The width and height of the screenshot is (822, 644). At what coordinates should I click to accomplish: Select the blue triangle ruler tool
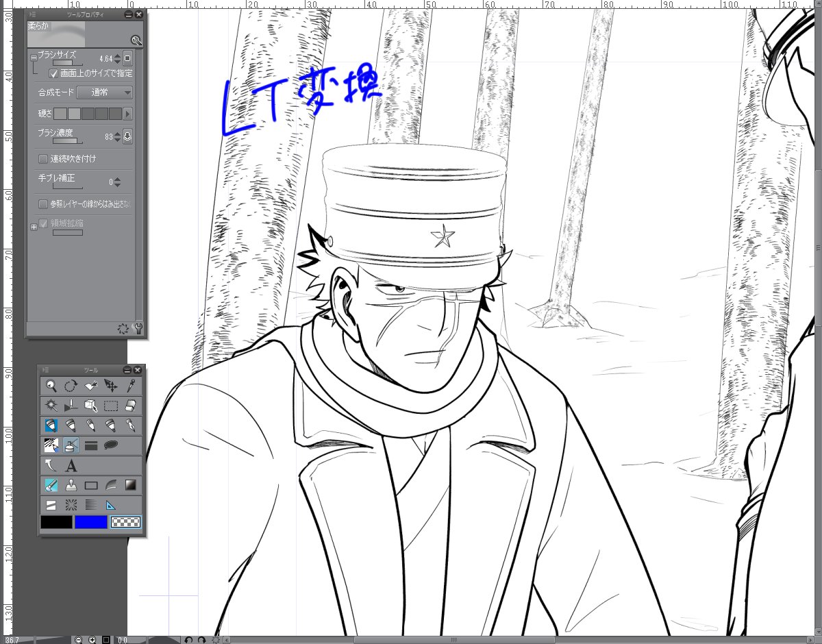pos(111,506)
